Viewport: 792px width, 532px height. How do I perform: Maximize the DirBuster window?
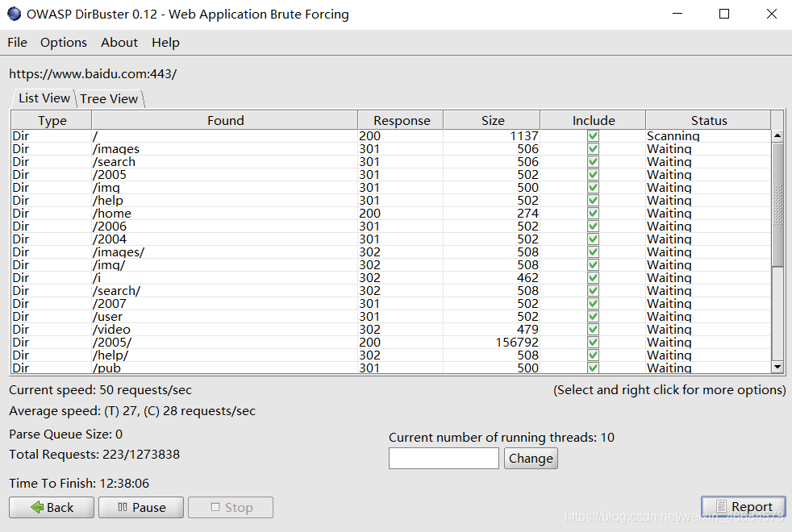(x=724, y=14)
